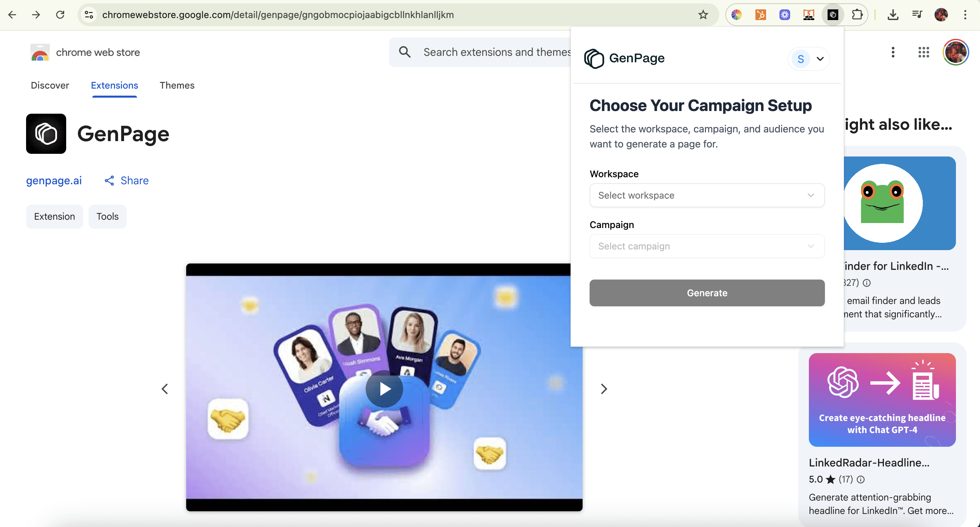
Task: Expand the Select workspace dropdown
Action: click(707, 195)
